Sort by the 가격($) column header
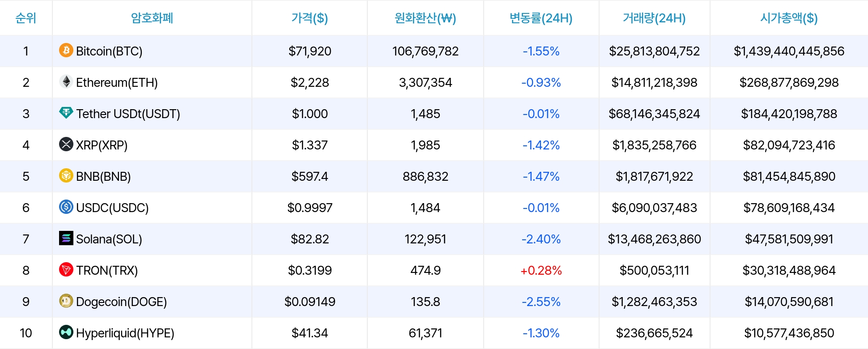Image resolution: width=868 pixels, height=349 pixels. pos(309,19)
